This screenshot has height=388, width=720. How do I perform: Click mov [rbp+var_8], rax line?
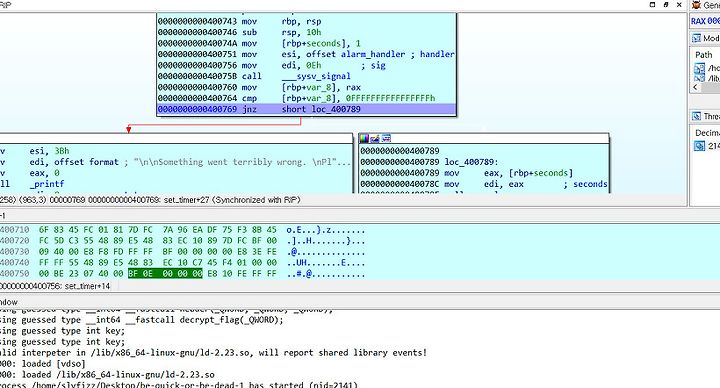pos(259,87)
